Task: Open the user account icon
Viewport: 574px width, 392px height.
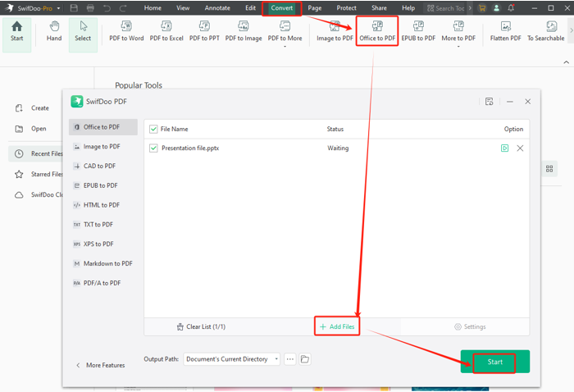Action: point(496,7)
